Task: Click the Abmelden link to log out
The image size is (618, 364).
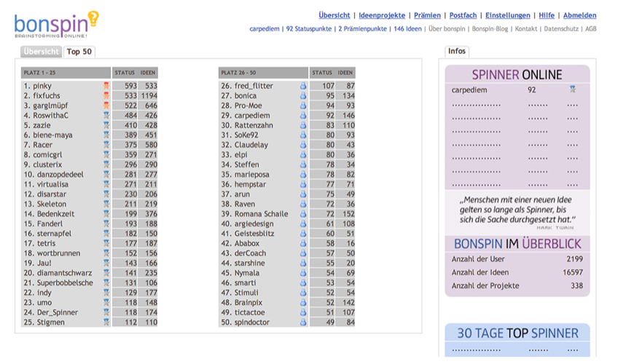Action: coord(579,15)
